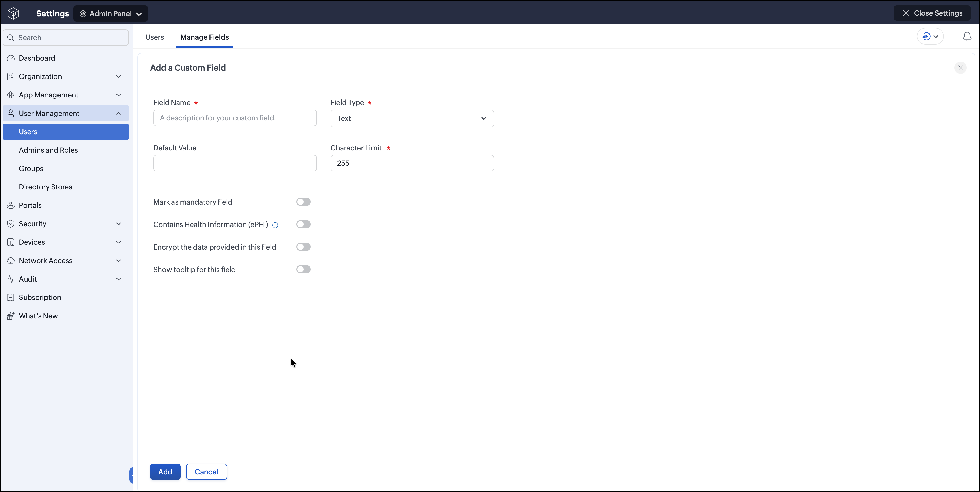Toggle Contains Health Information (ePHI)
The height and width of the screenshot is (492, 980).
pyautogui.click(x=304, y=225)
